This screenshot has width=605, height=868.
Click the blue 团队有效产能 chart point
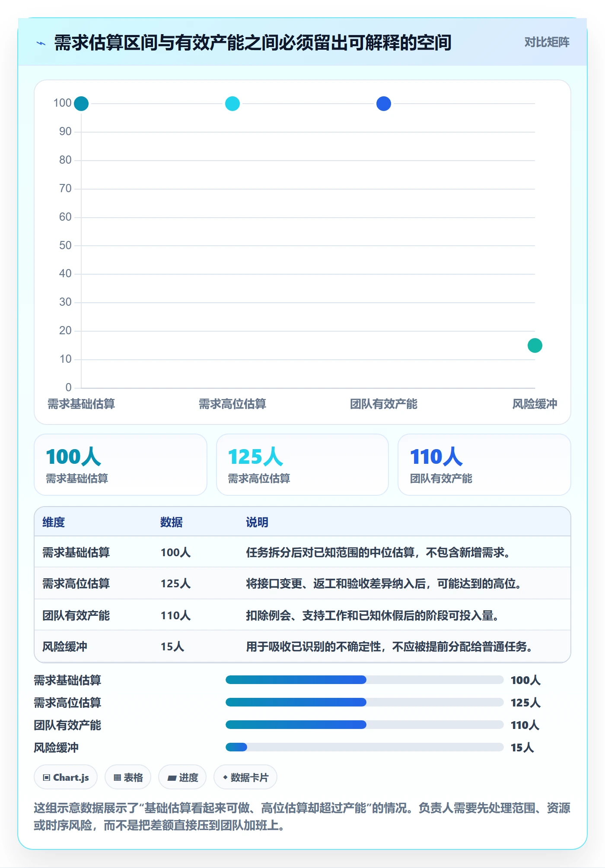pyautogui.click(x=384, y=104)
